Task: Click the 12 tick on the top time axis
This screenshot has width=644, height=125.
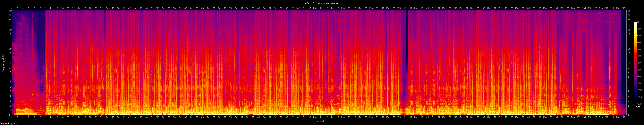Action: click(45, 8)
